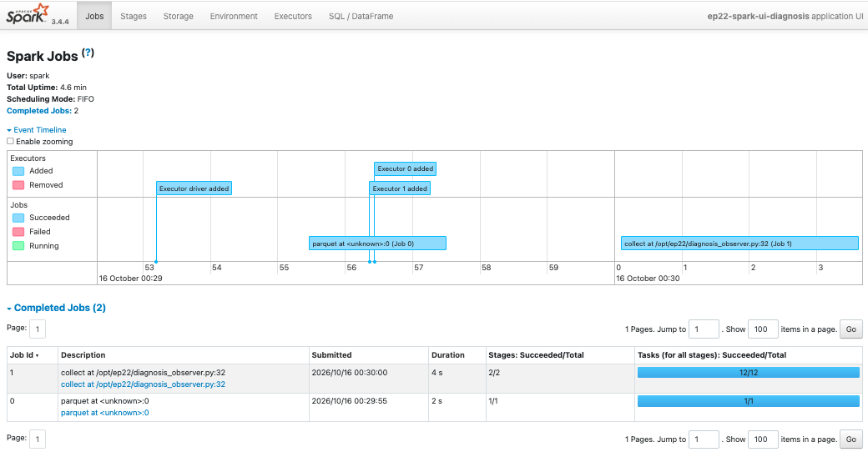The image size is (868, 457).
Task: Click the 1/1 tasks progress bar
Action: [749, 401]
